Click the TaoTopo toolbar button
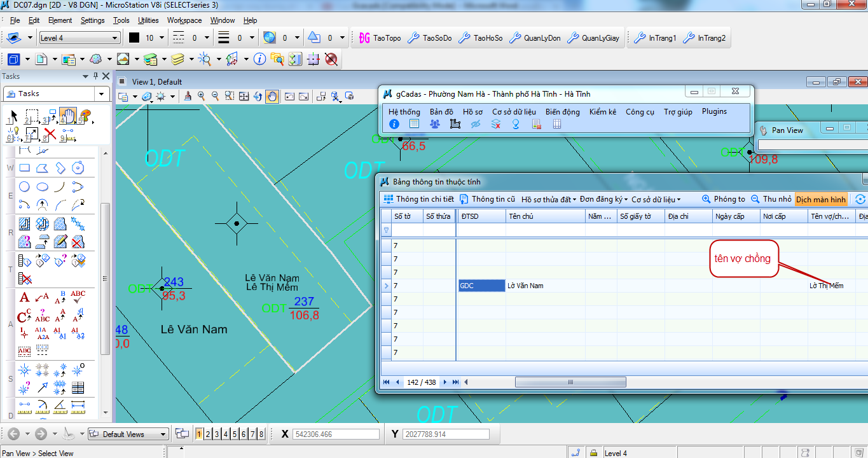The width and height of the screenshot is (868, 458). tap(380, 38)
